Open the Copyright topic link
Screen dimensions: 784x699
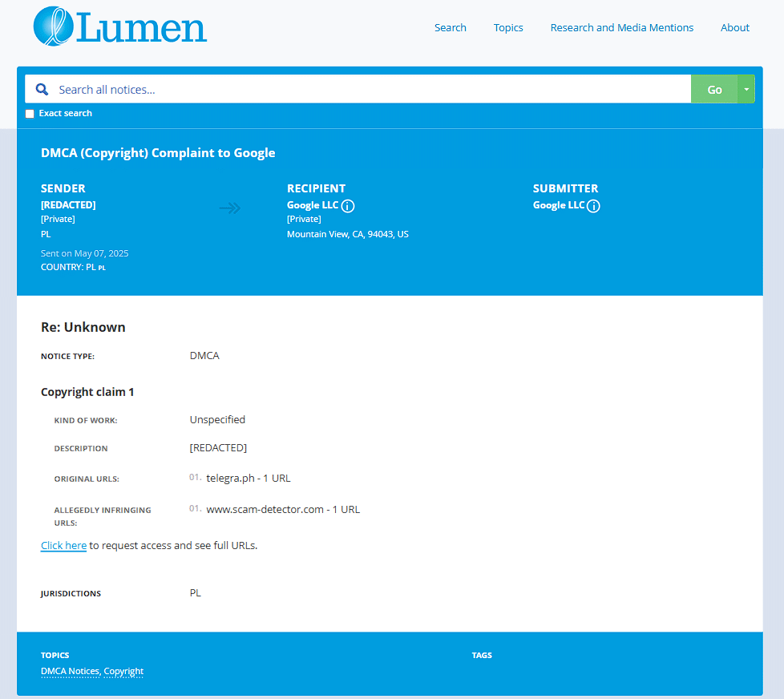pos(123,671)
